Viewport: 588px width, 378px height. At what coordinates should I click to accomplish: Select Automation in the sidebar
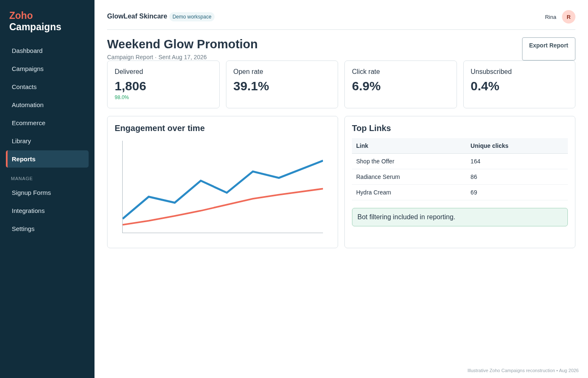(47, 105)
